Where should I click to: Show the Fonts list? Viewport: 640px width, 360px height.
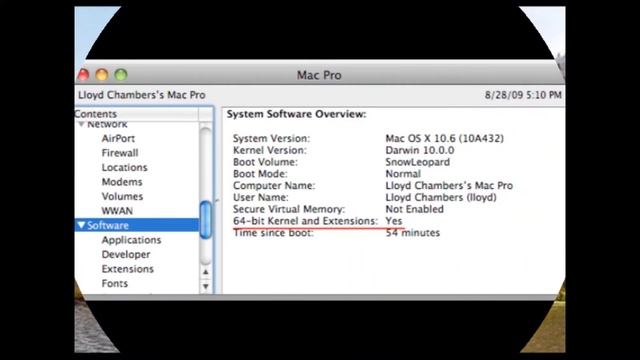coord(115,283)
